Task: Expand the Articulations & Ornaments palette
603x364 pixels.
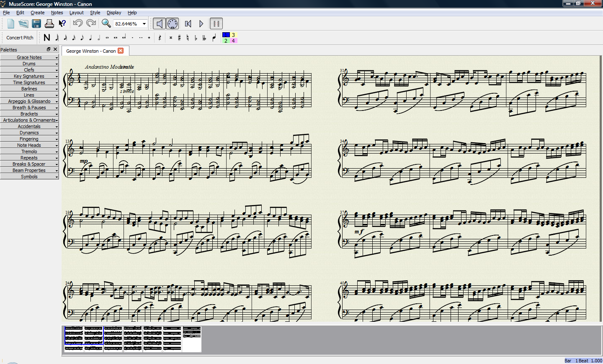Action: coord(29,120)
